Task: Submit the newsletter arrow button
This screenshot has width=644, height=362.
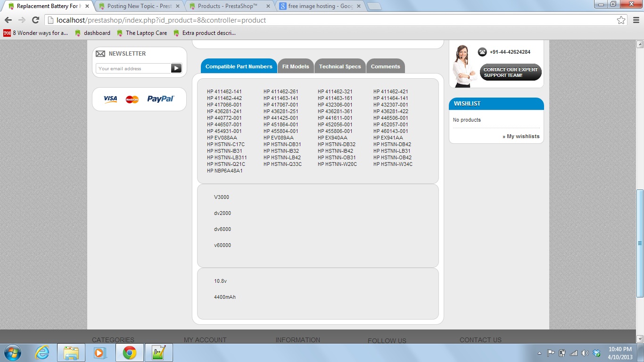Action: tap(176, 68)
